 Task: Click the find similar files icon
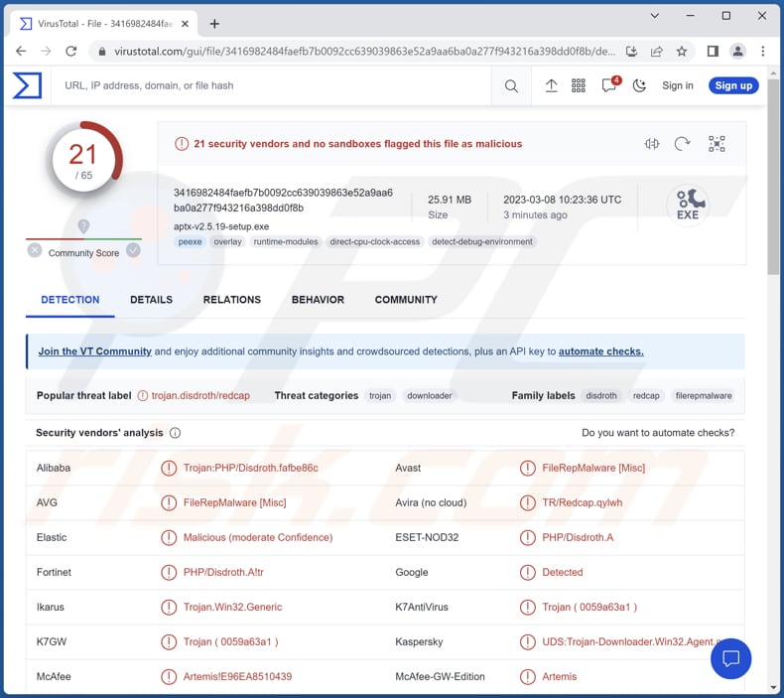click(x=651, y=144)
